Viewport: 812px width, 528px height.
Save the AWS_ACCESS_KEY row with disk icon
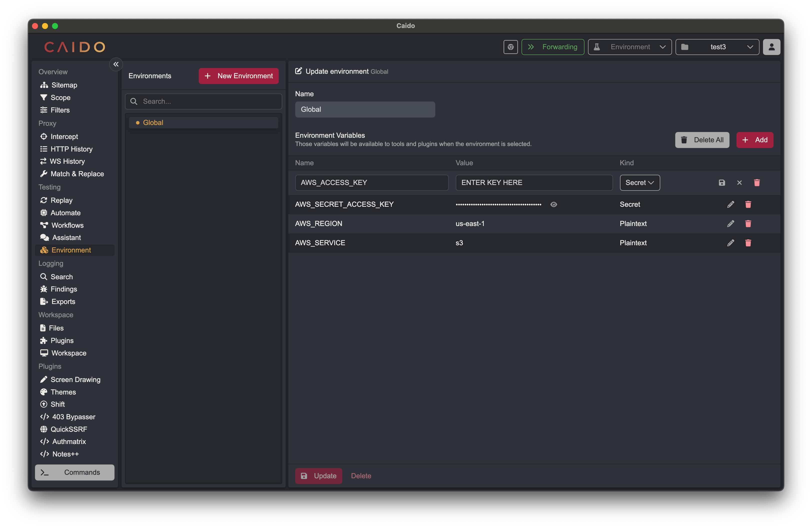pyautogui.click(x=721, y=183)
